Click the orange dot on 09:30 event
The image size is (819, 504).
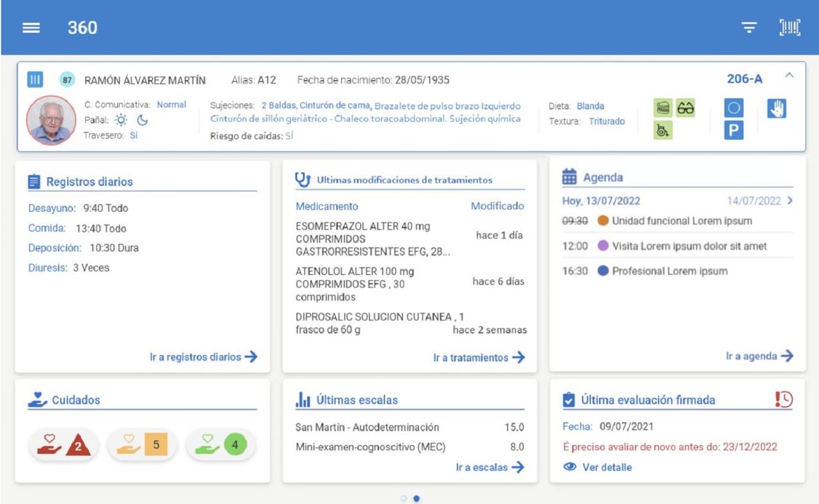point(602,221)
